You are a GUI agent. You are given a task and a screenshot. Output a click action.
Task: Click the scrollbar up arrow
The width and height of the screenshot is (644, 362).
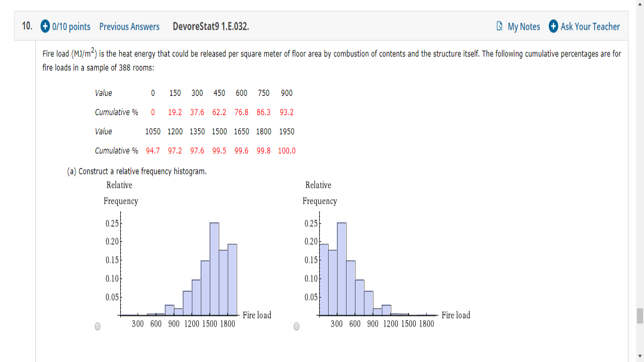[x=640, y=4]
